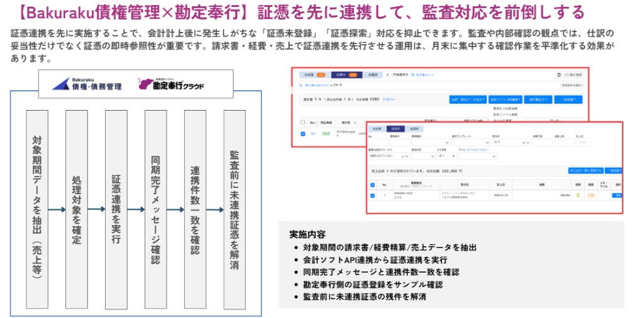Click the orange confirmation status badge
The height and width of the screenshot is (318, 644).
[x=591, y=195]
